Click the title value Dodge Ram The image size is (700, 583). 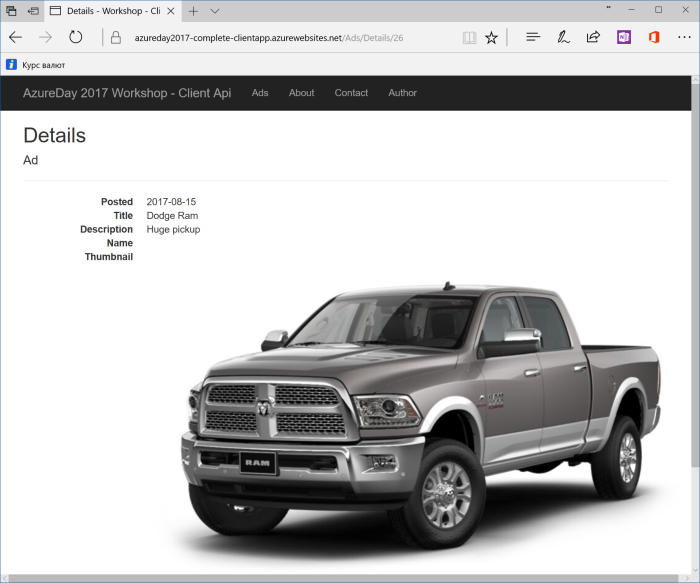pyautogui.click(x=172, y=216)
